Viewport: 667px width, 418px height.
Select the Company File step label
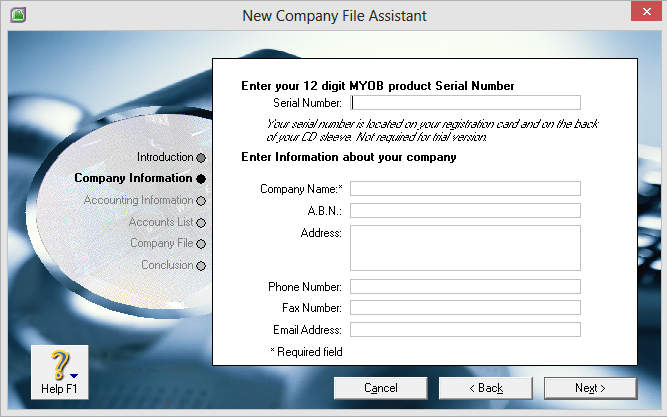click(x=162, y=243)
